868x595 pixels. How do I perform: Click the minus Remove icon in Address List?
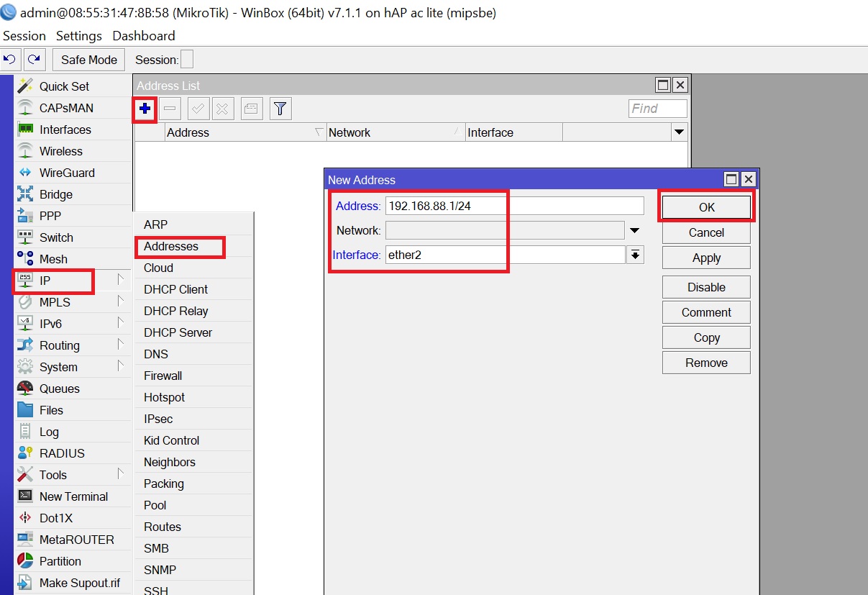point(170,109)
